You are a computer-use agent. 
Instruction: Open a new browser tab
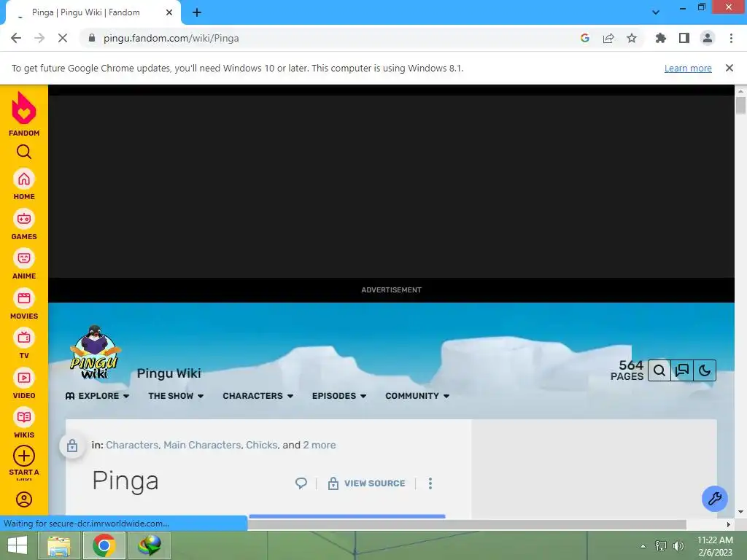(197, 12)
